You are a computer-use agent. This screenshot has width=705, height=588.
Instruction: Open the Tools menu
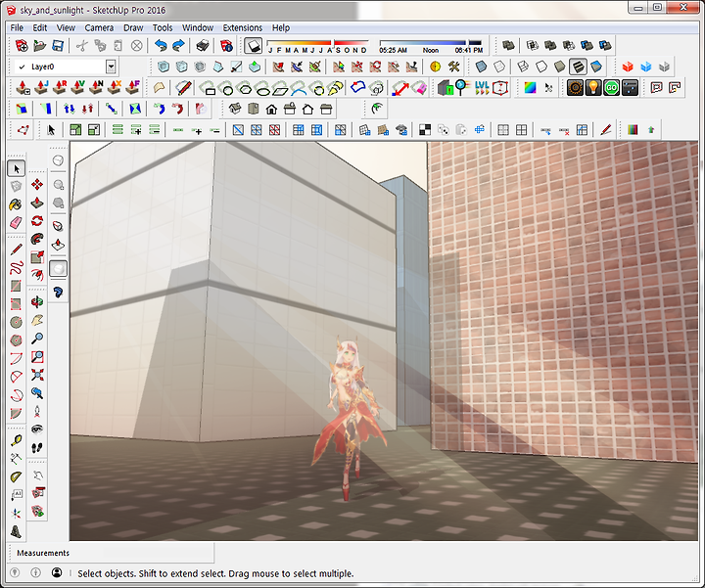pos(163,27)
